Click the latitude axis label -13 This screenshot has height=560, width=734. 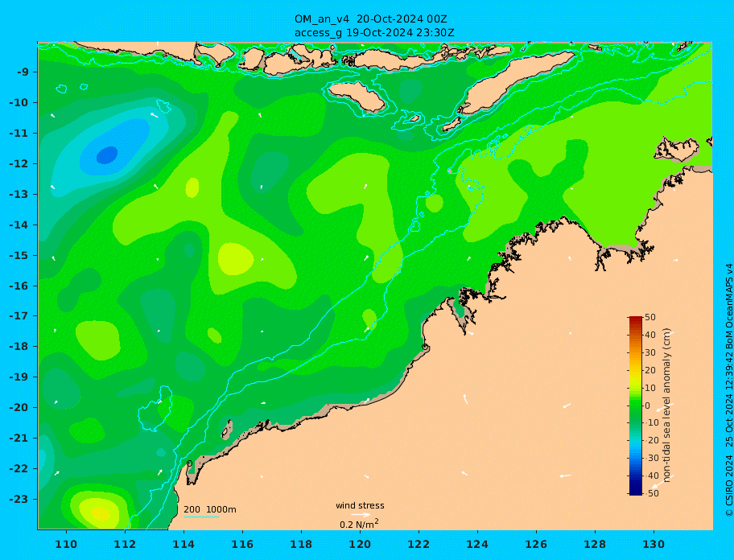coord(20,194)
